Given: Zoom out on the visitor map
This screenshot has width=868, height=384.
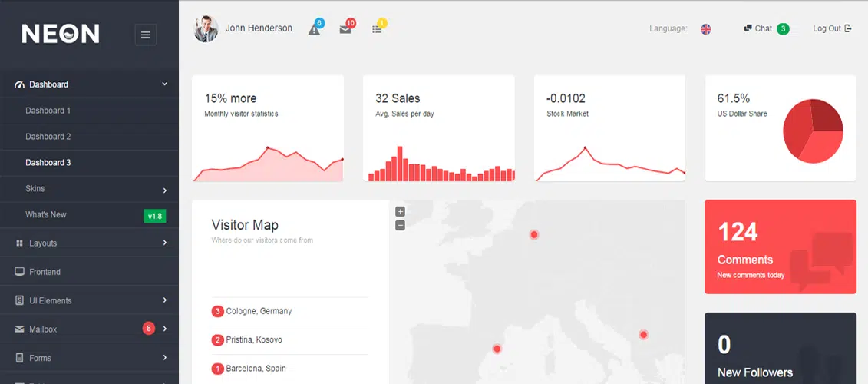Looking at the screenshot, I should pyautogui.click(x=400, y=225).
